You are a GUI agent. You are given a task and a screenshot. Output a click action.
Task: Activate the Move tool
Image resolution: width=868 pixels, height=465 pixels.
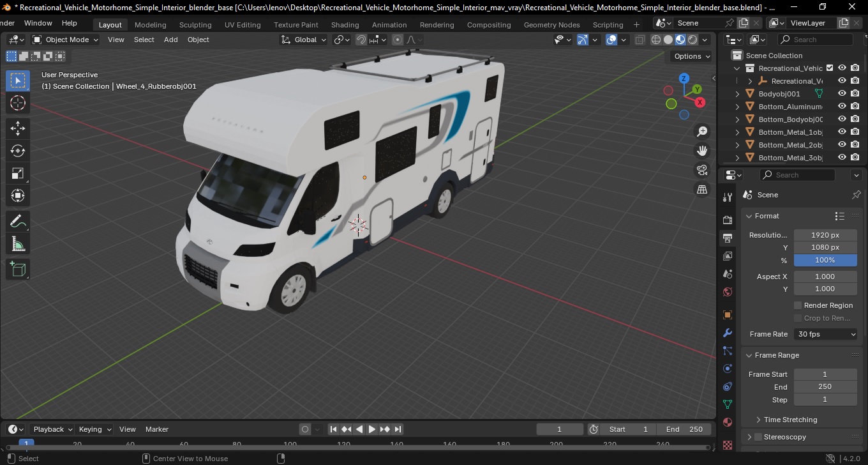18,128
